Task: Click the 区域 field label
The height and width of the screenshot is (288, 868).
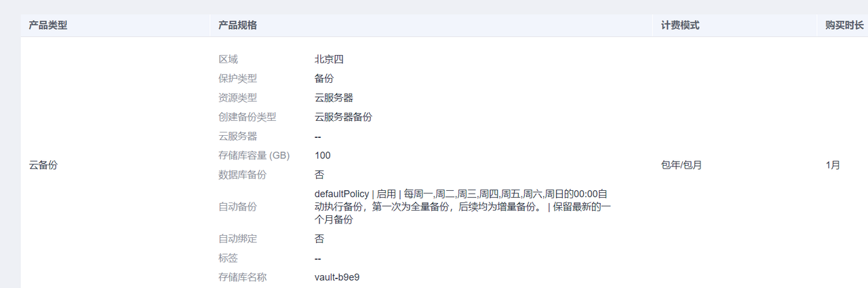Action: point(228,59)
